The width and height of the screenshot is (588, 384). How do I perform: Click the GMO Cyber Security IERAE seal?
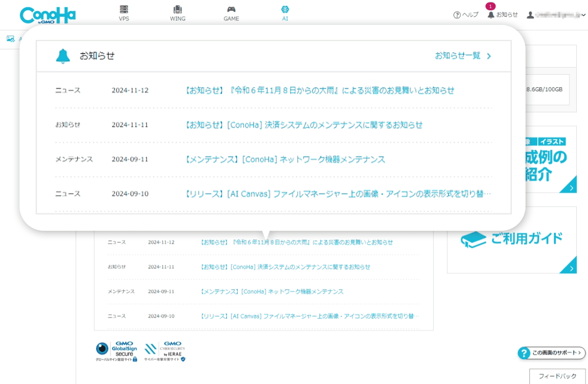point(165,351)
